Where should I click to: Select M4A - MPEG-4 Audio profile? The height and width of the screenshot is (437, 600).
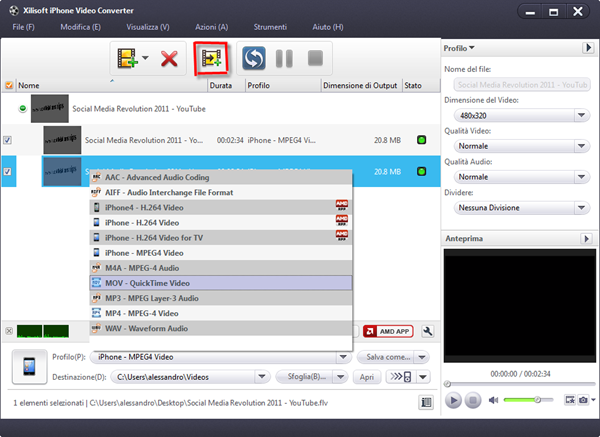(x=221, y=268)
